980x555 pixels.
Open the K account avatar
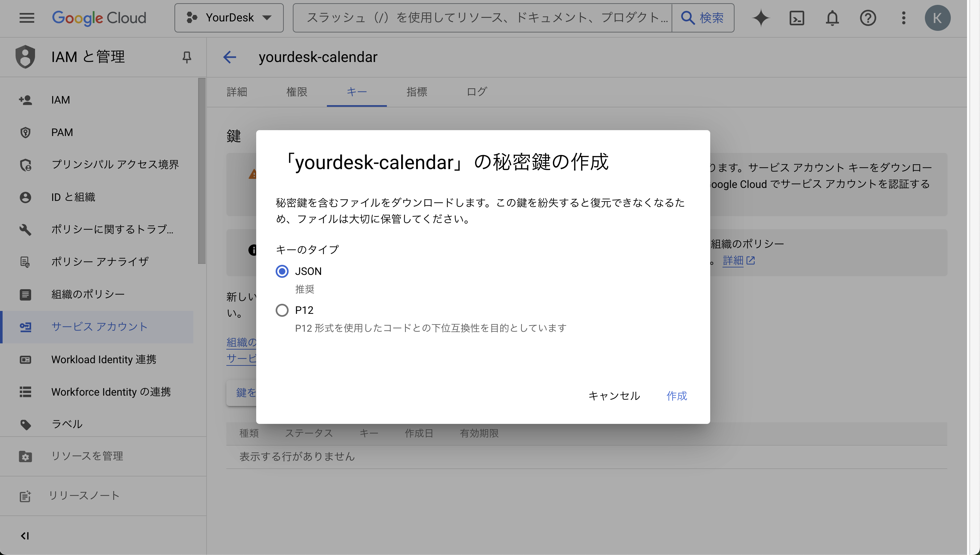(x=938, y=18)
